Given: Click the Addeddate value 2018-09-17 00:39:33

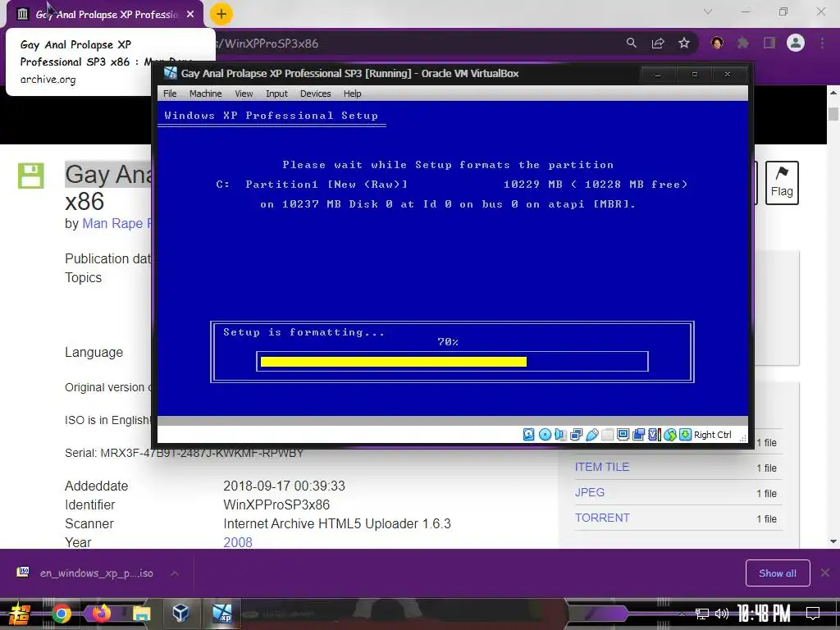Looking at the screenshot, I should (284, 486).
